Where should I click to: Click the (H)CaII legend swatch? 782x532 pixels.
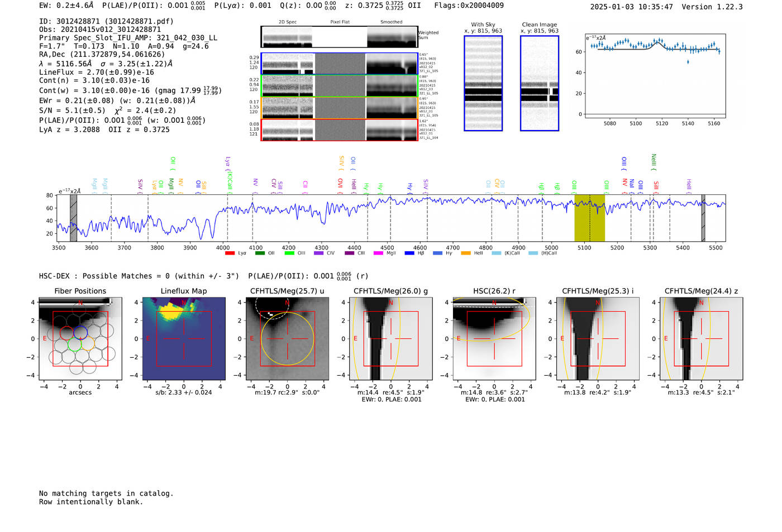(x=533, y=253)
